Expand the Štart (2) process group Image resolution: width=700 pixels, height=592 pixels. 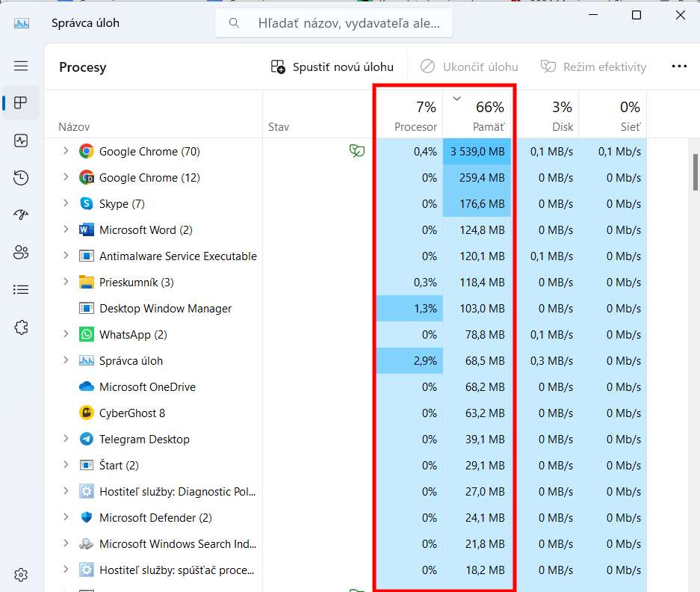(x=66, y=465)
